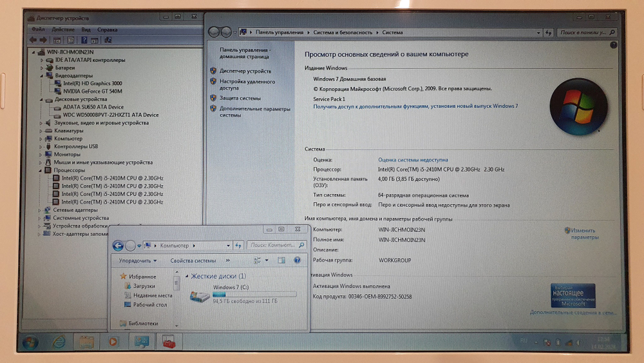Open Дополнительные параметры системы link
The height and width of the screenshot is (363, 644).
coord(254,112)
